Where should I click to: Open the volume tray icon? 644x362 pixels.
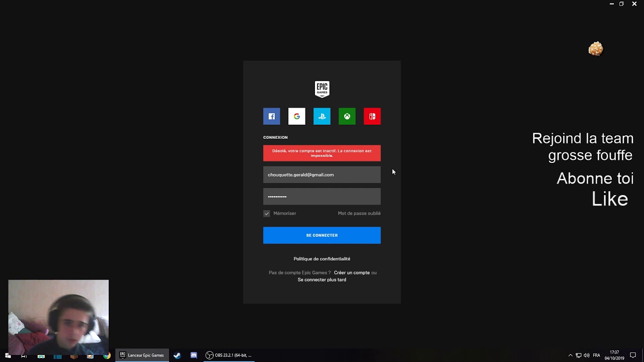[x=587, y=355]
